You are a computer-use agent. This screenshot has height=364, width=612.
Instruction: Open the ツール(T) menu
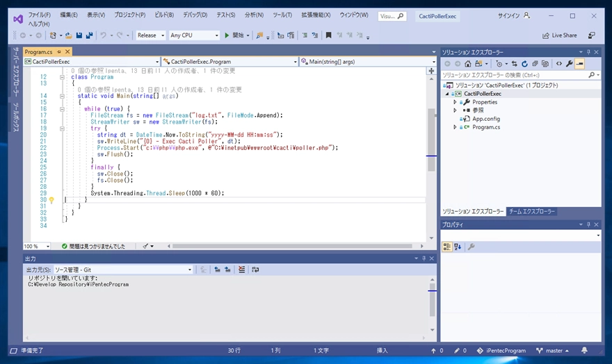[x=282, y=15]
